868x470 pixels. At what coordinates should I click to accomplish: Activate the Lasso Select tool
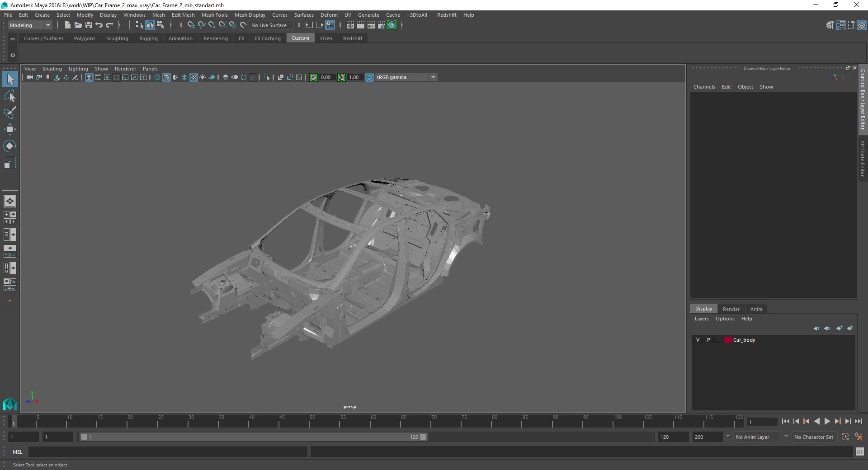10,96
